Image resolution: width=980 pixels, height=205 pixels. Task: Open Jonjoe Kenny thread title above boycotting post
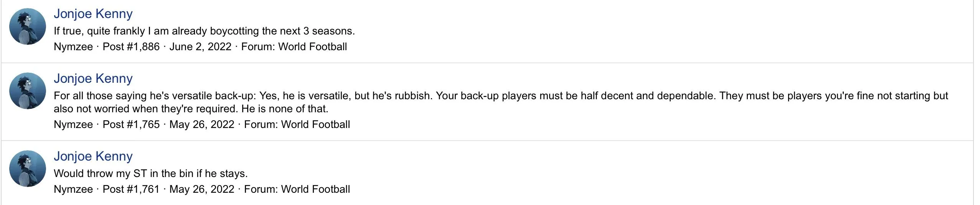[93, 14]
